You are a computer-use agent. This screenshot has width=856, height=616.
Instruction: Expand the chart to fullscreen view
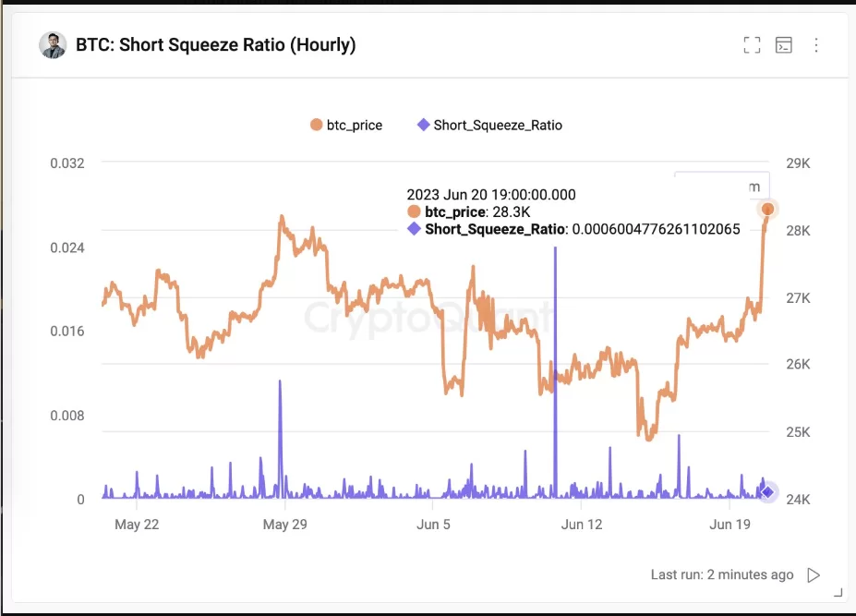(752, 45)
